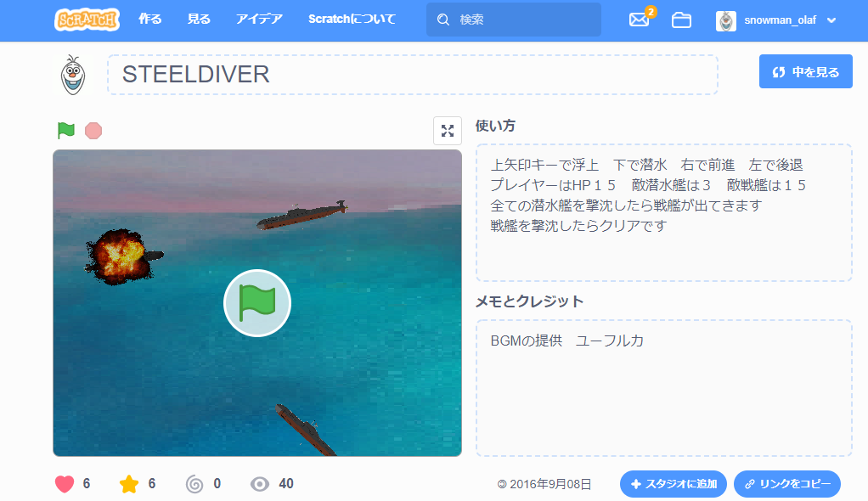
Task: Enter fullscreen mode on the stage
Action: [x=448, y=131]
